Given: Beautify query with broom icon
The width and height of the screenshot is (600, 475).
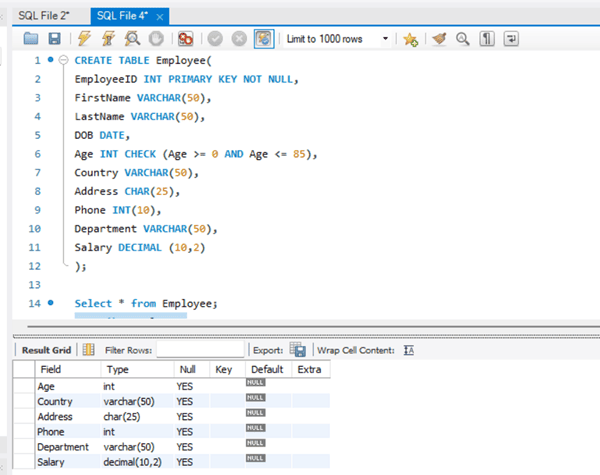Looking at the screenshot, I should click(439, 39).
